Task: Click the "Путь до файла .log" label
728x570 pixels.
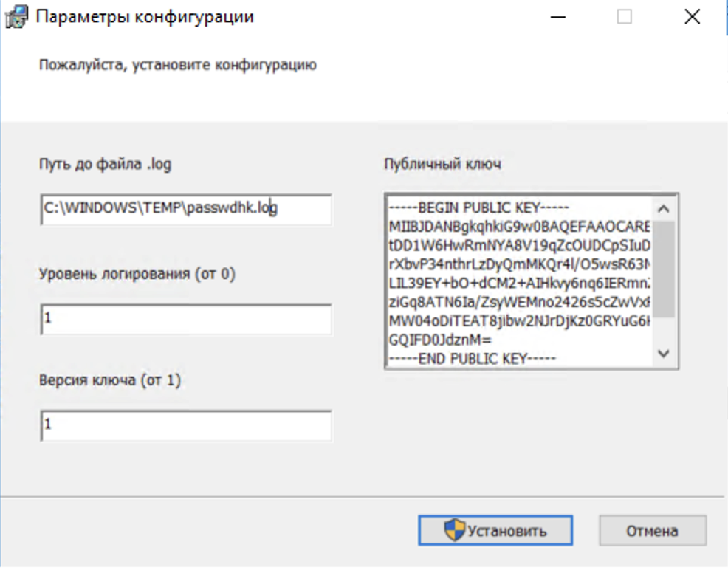Action: coord(105,164)
